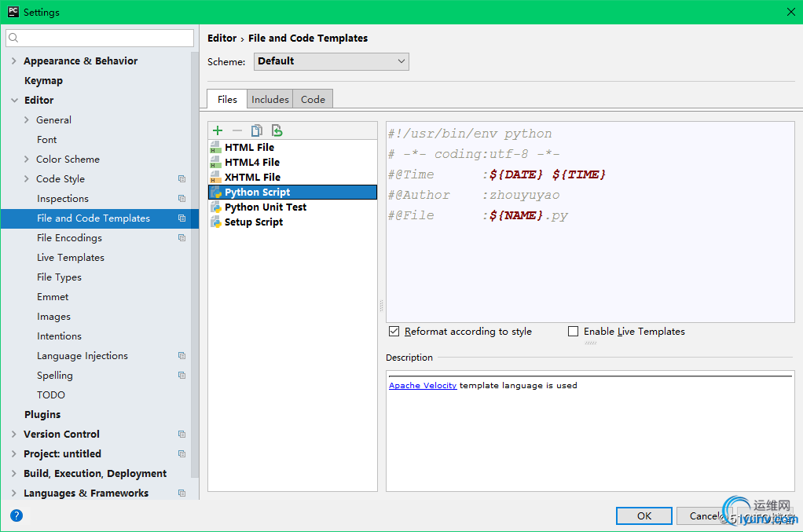
Task: Click the project-level icon beside Inspections
Action: click(181, 198)
